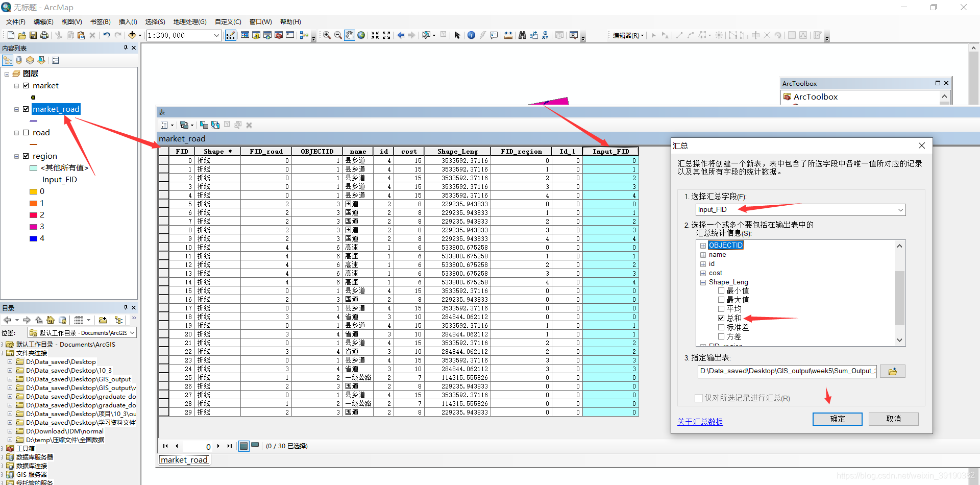The width and height of the screenshot is (980, 485).
Task: Click the Shape_Leng column header
Action: (x=457, y=152)
